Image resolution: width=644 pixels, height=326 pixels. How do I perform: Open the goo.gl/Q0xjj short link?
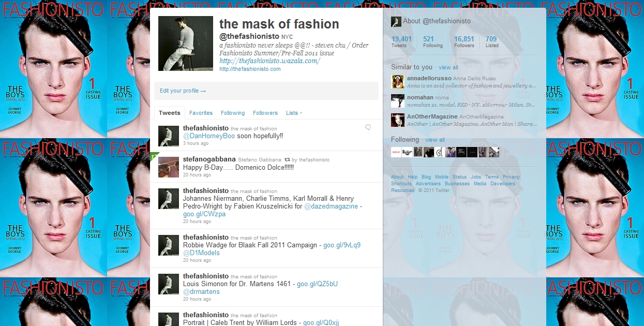(x=321, y=322)
